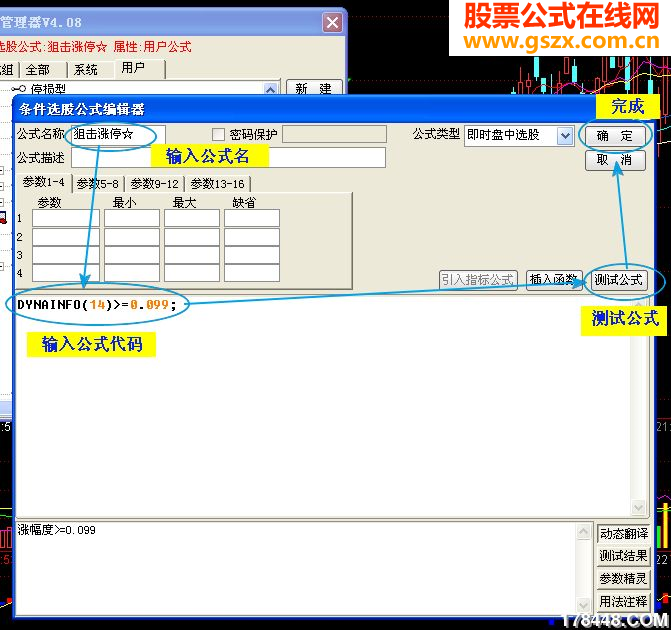Click the 新建 button in manager
The height and width of the screenshot is (630, 671).
click(314, 87)
